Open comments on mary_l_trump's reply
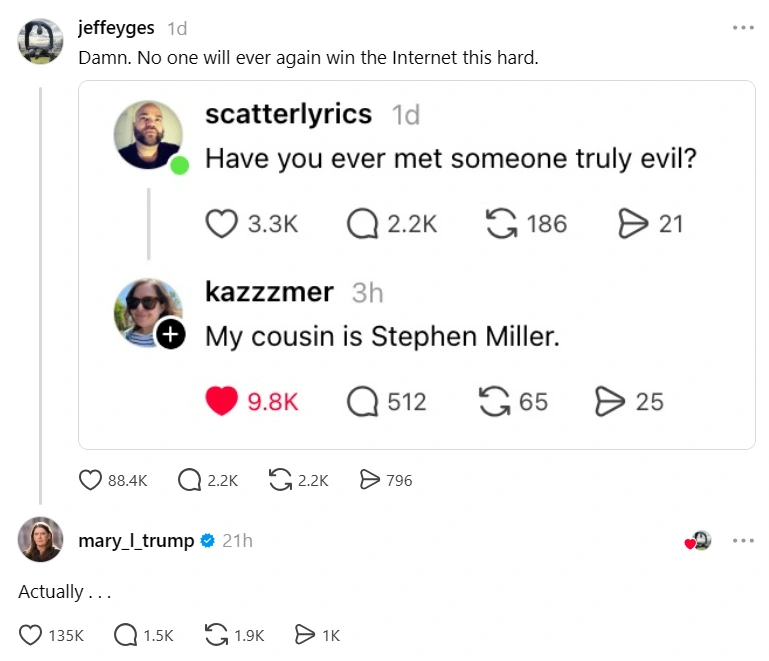Viewport: 769px width, 661px height. (x=126, y=635)
